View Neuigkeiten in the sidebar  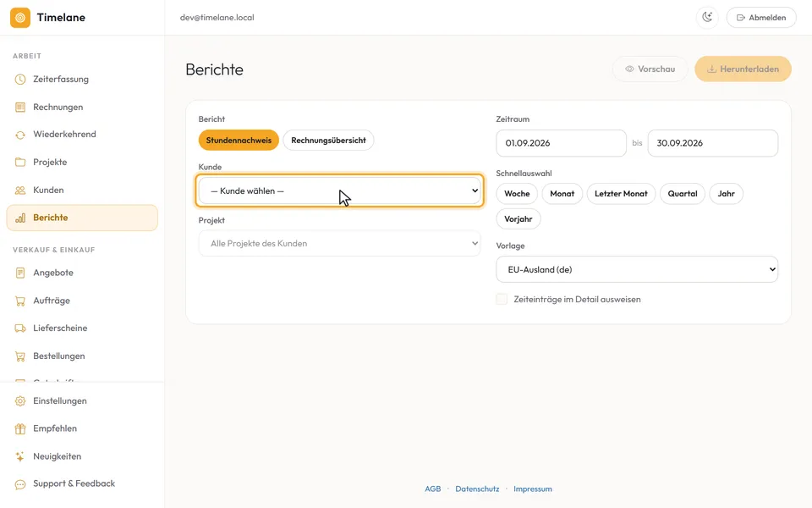(x=82, y=456)
